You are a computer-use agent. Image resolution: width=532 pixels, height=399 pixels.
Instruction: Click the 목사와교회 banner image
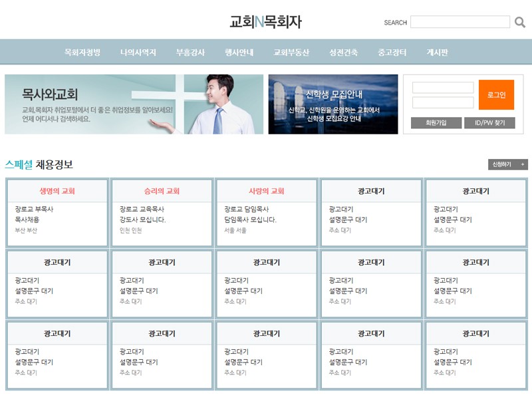[x=134, y=104]
